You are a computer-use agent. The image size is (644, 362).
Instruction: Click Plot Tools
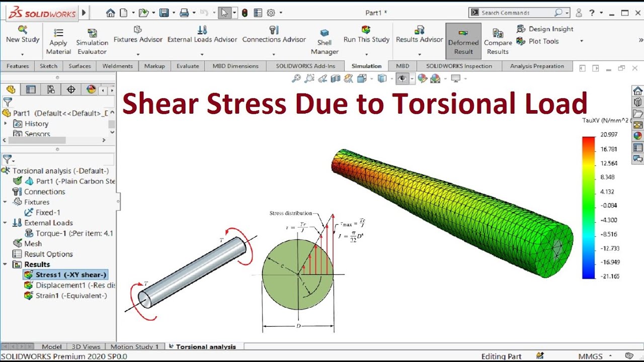tap(538, 41)
